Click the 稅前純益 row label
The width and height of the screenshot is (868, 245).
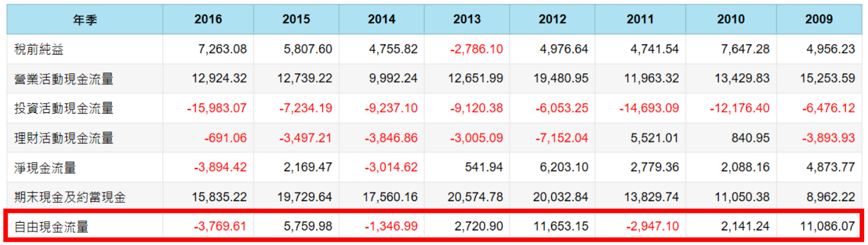pyautogui.click(x=39, y=49)
